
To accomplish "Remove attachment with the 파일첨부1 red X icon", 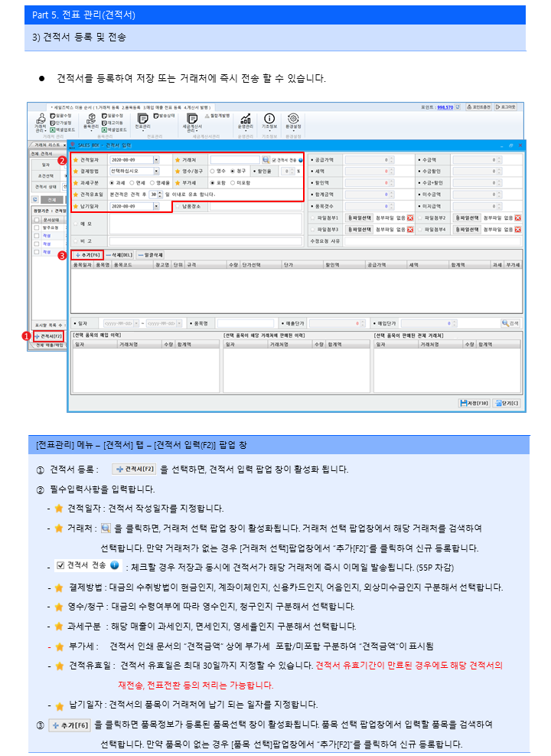I will (410, 218).
